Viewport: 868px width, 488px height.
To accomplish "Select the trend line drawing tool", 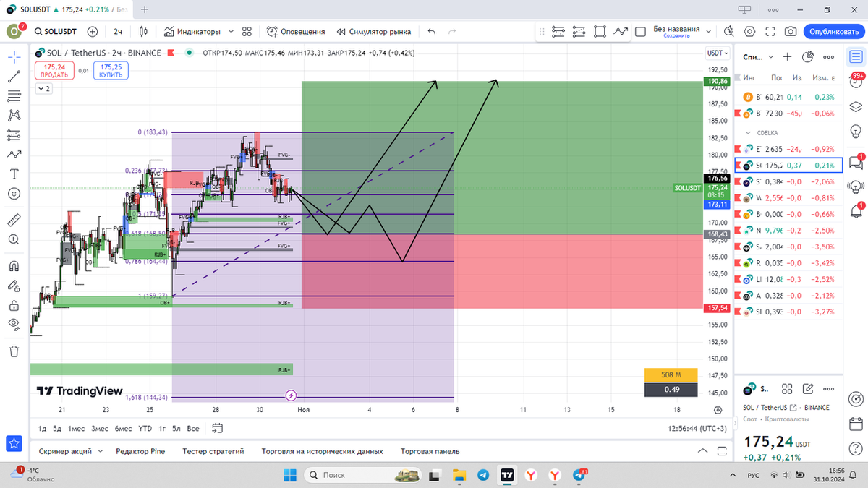I will [x=14, y=76].
